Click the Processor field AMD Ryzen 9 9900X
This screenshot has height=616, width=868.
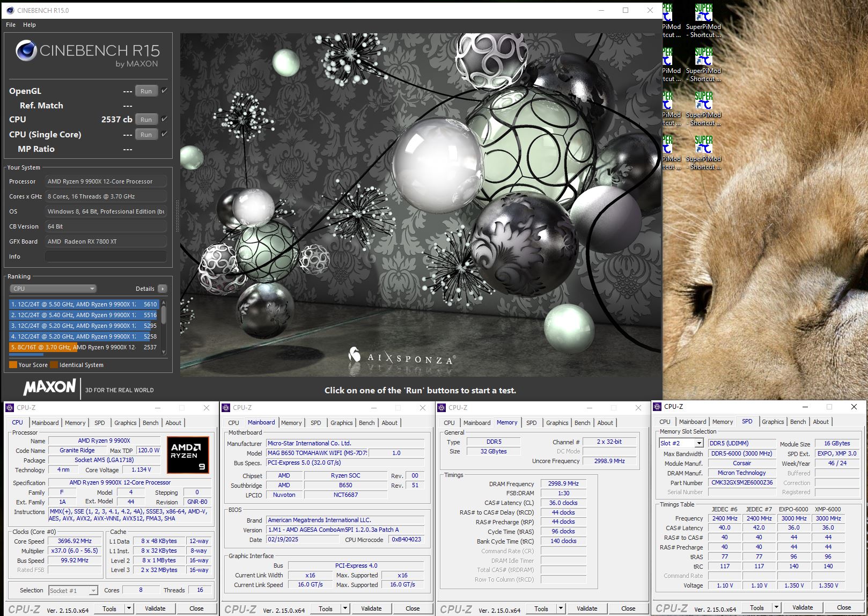coord(106,181)
